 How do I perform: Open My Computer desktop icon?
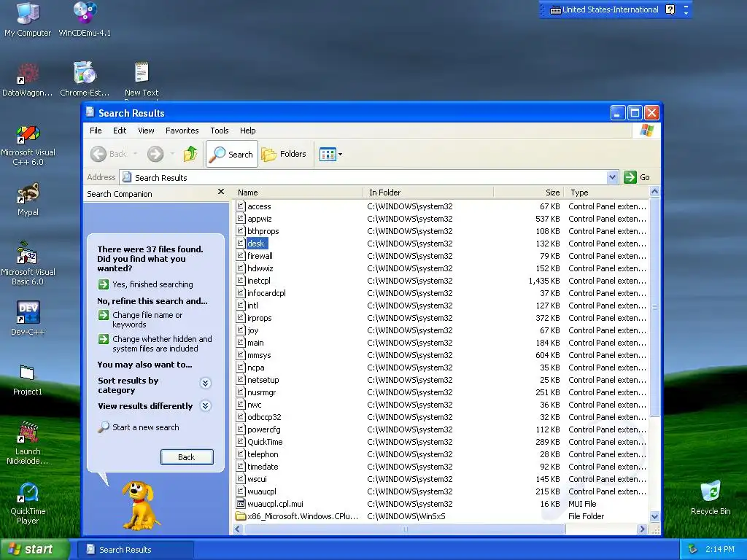point(28,19)
